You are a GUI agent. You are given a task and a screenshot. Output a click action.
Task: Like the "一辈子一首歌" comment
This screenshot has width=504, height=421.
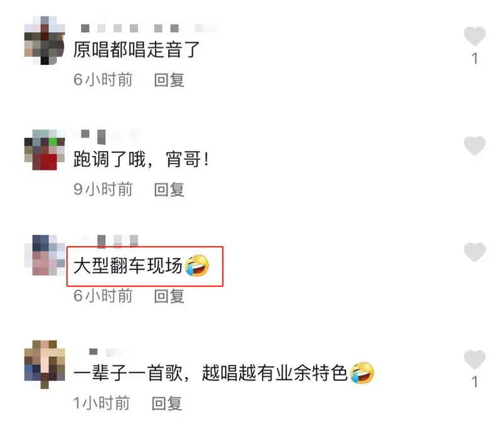(x=474, y=359)
